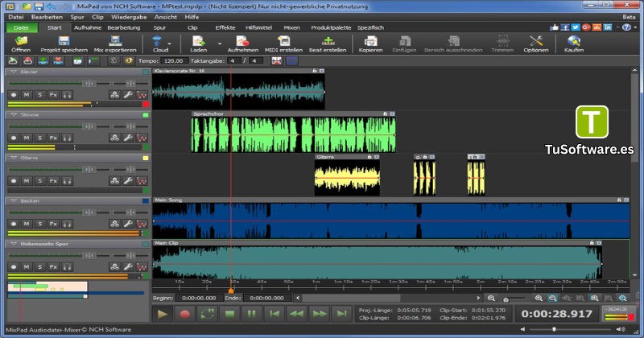Viewport: 644px width, 338px height.
Task: Switch to the Produktpalette tab
Action: tap(331, 27)
